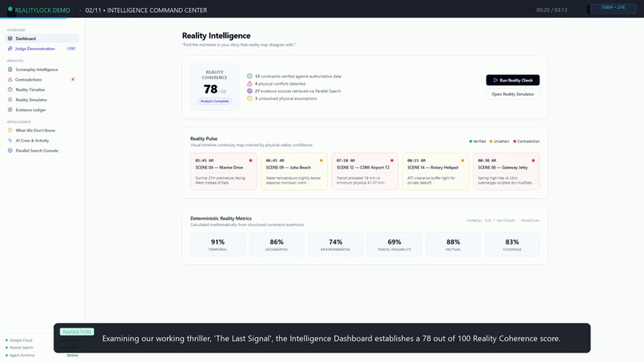Click the Judge Demonstration sparkle icon
Screen dimensions: 644x362
tap(10, 49)
